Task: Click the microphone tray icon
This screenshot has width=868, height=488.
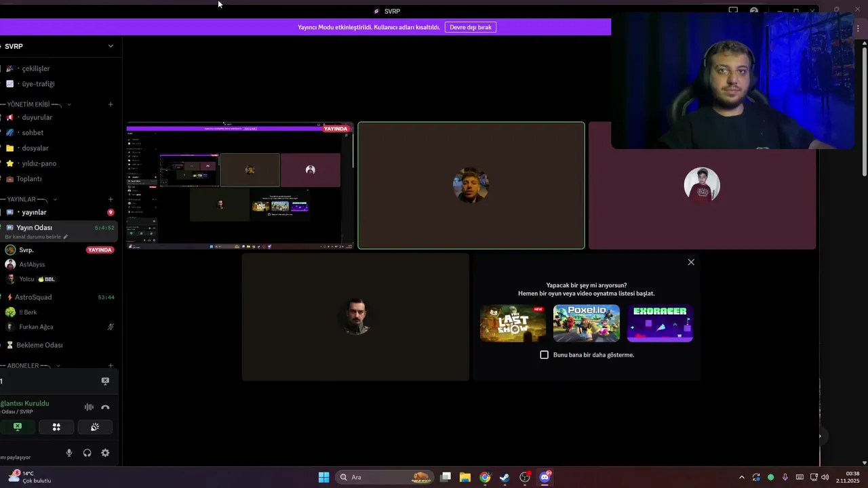Action: (785, 477)
